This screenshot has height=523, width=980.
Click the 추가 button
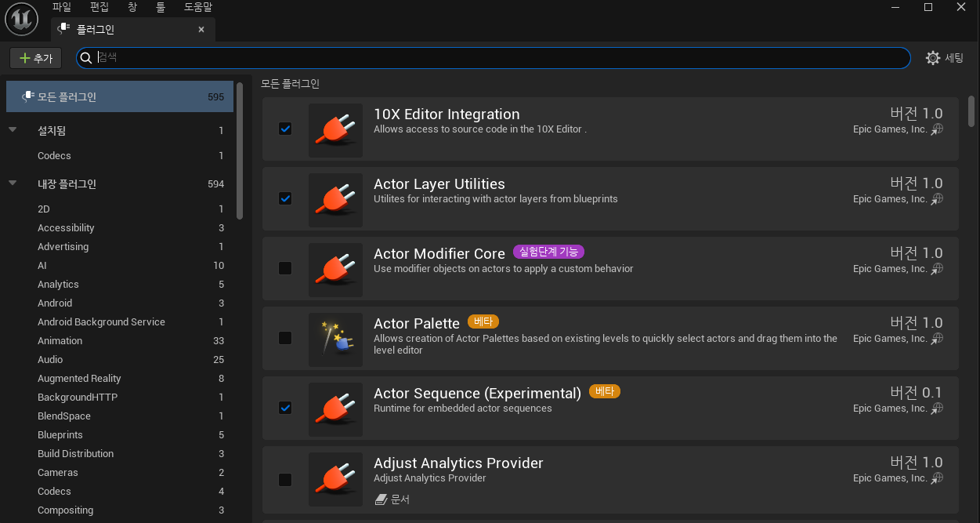(x=35, y=58)
